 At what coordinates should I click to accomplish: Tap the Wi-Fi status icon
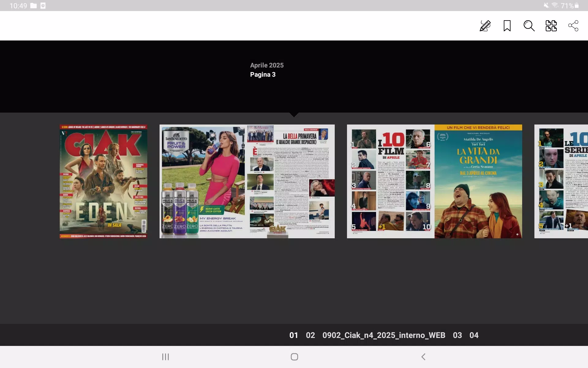[556, 5]
